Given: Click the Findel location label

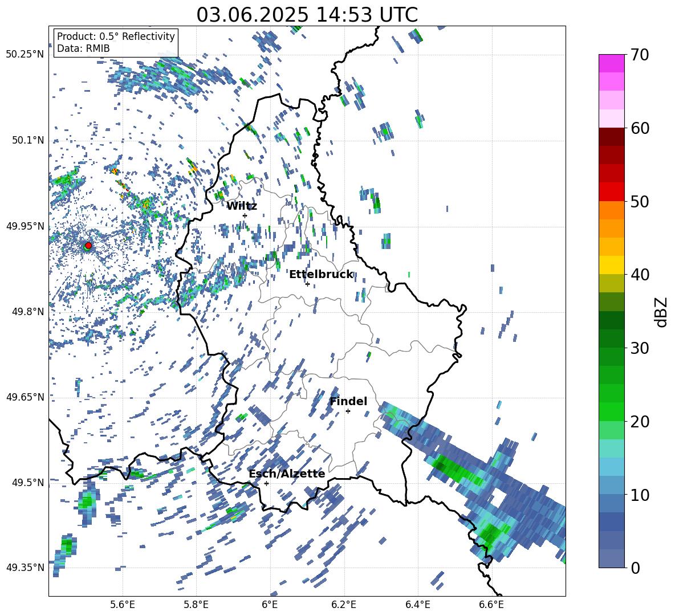Looking at the screenshot, I should (348, 401).
